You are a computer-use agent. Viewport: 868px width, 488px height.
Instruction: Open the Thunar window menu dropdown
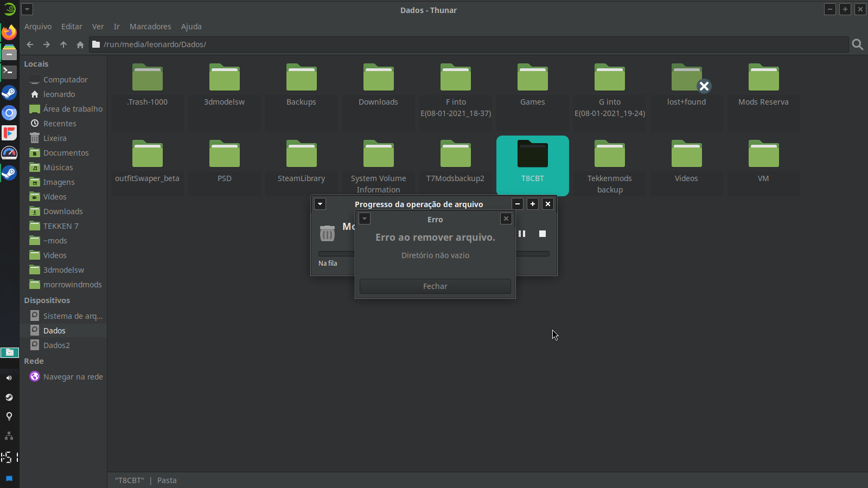[x=27, y=9]
